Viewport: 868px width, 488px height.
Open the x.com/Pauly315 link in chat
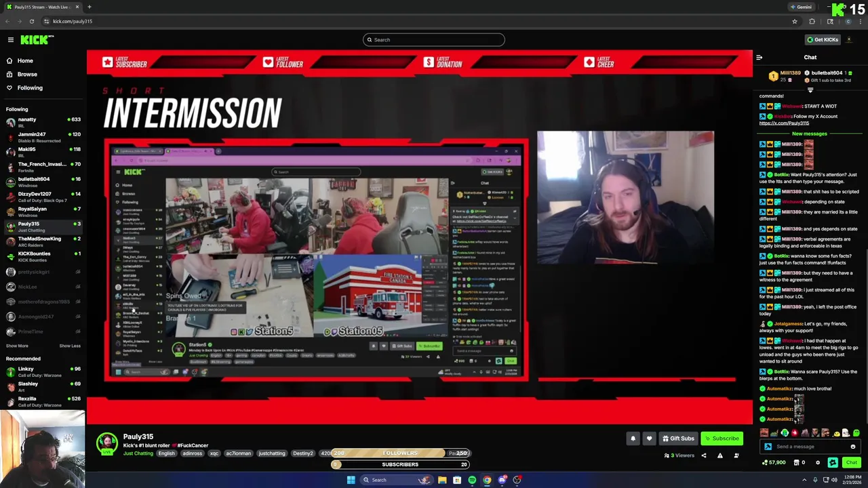784,123
